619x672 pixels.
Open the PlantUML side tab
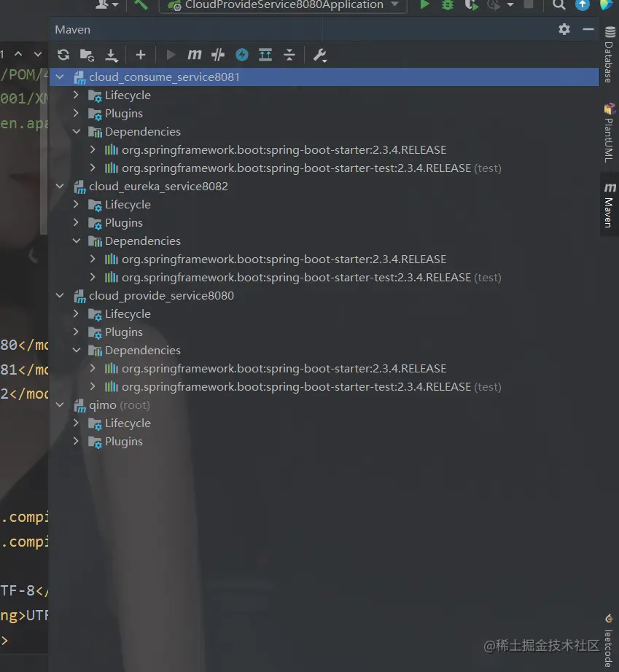[609, 133]
